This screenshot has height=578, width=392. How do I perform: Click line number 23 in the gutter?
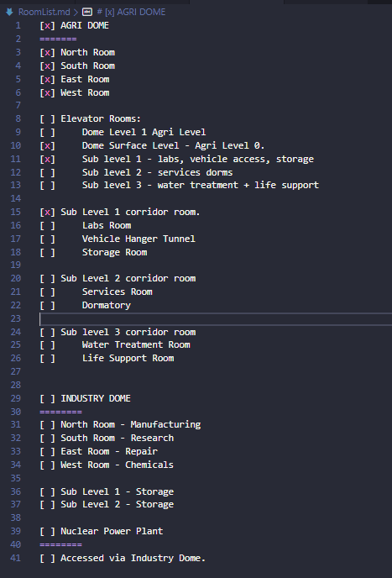coord(16,318)
